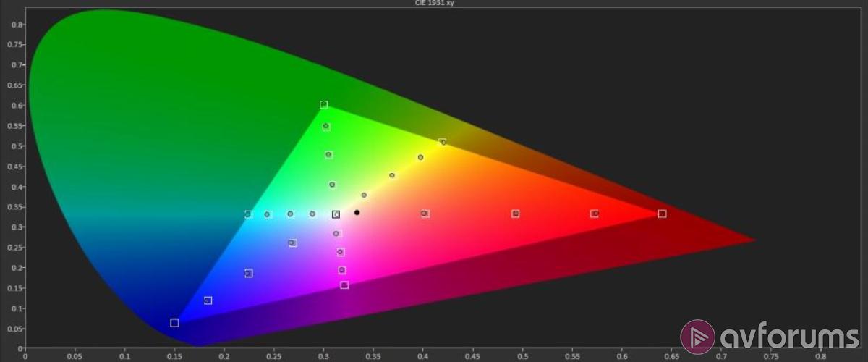Select the red saturation target near 0.57

(x=595, y=214)
